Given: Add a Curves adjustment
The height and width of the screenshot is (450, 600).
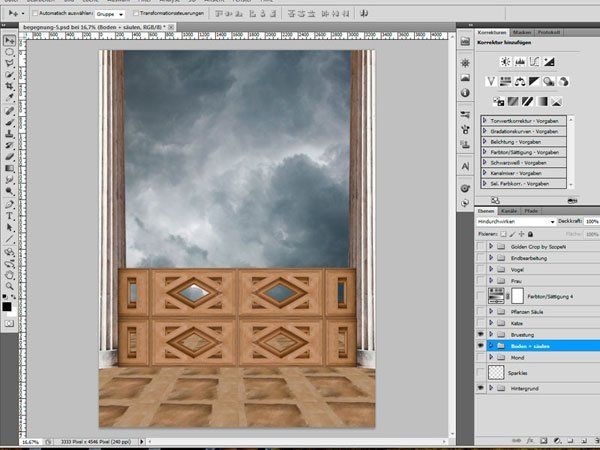Looking at the screenshot, I should (x=534, y=62).
